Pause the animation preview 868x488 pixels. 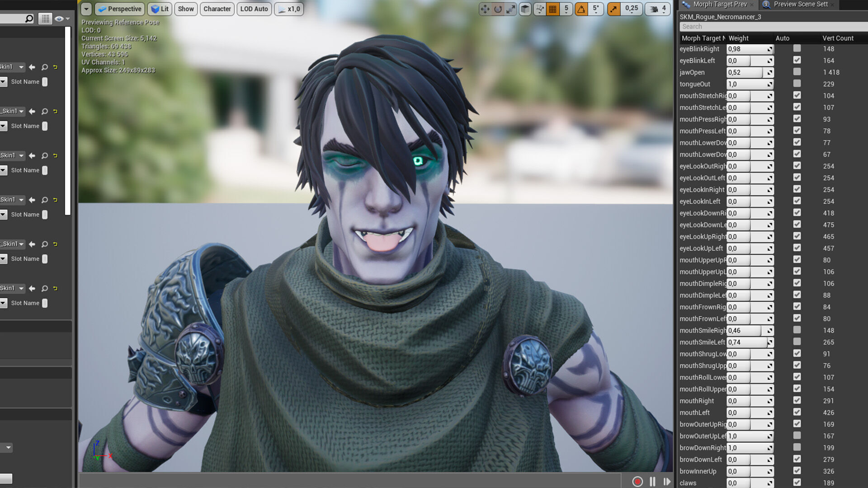point(652,482)
